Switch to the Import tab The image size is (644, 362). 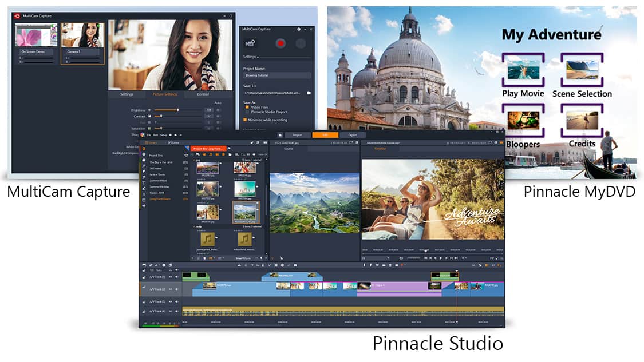(297, 134)
